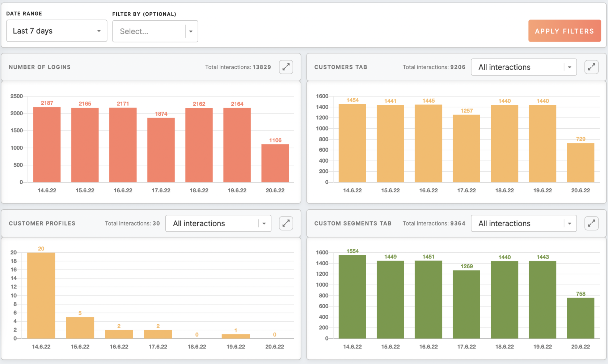
Task: Click the Customer Profiles bar showing 5
Action: (x=80, y=328)
